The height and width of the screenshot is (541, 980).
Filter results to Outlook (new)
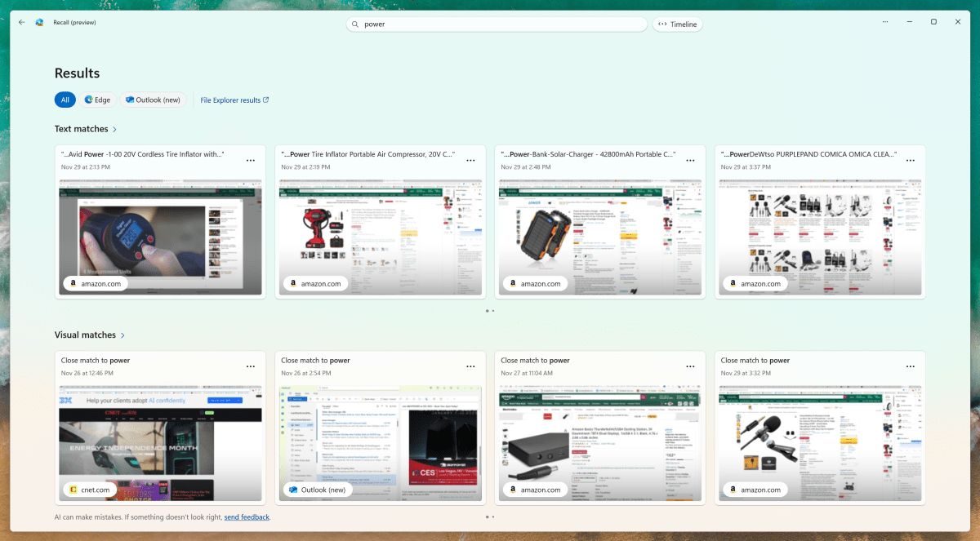tap(153, 100)
